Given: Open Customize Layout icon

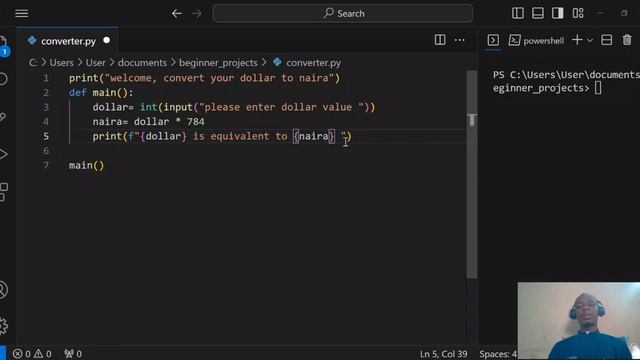Looking at the screenshot, I should [x=578, y=13].
